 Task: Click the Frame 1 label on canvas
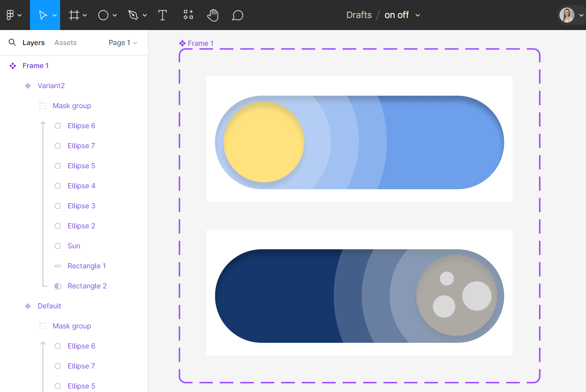point(200,44)
